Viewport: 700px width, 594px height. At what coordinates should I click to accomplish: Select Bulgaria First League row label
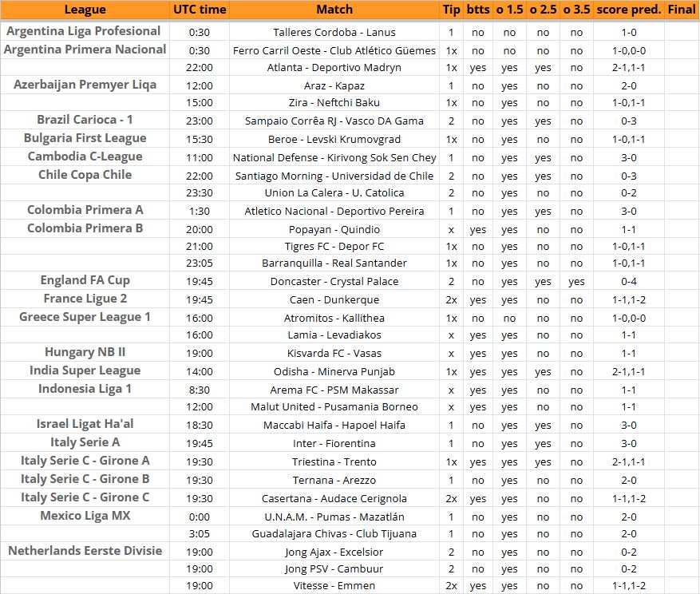(85, 138)
